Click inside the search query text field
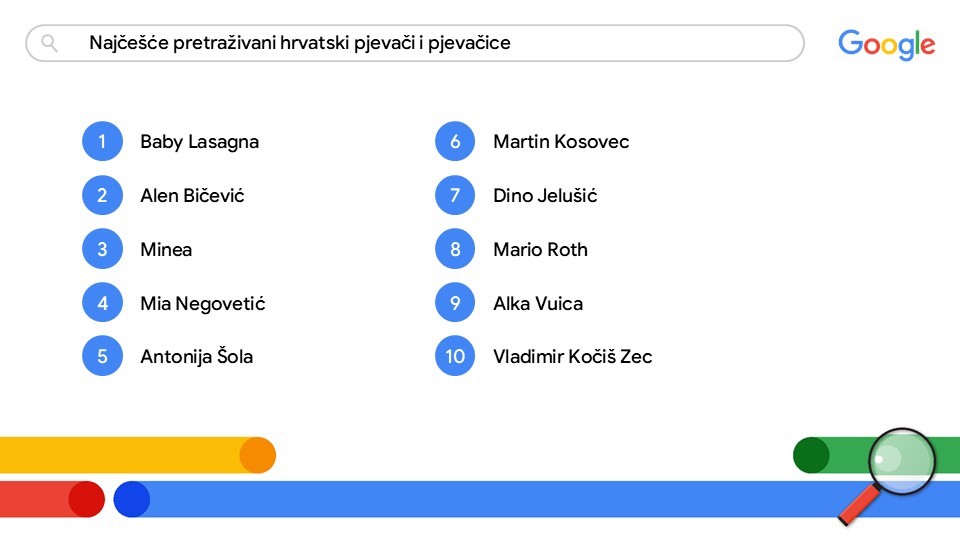This screenshot has width=960, height=540. tap(414, 43)
